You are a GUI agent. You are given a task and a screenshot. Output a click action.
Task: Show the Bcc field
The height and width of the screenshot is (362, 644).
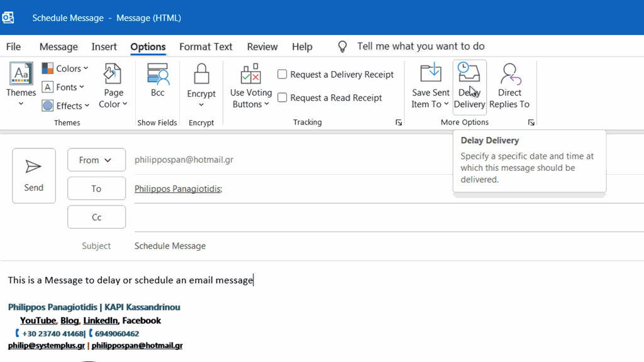(157, 83)
